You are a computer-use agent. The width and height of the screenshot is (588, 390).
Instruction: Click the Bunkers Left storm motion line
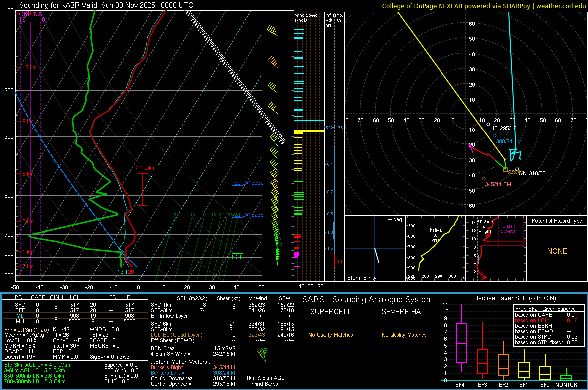pos(193,373)
